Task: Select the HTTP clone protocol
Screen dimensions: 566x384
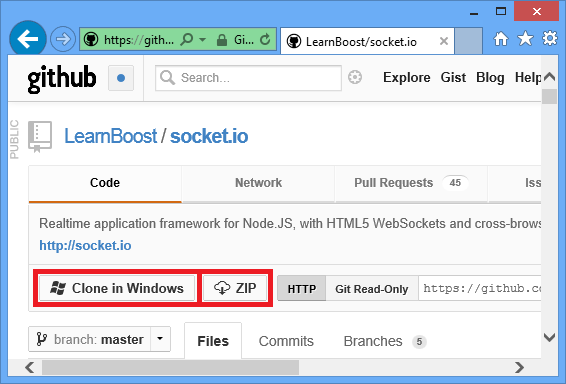Action: pyautogui.click(x=302, y=288)
